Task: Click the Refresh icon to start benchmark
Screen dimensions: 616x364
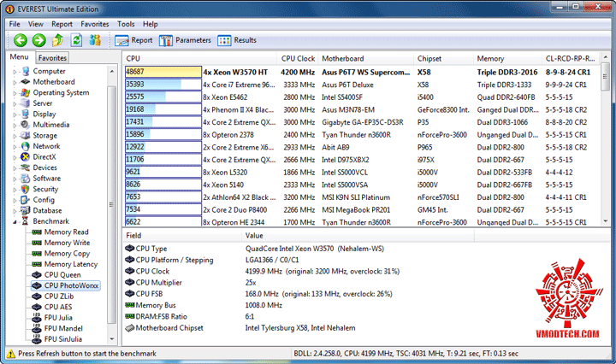Action: click(x=76, y=40)
